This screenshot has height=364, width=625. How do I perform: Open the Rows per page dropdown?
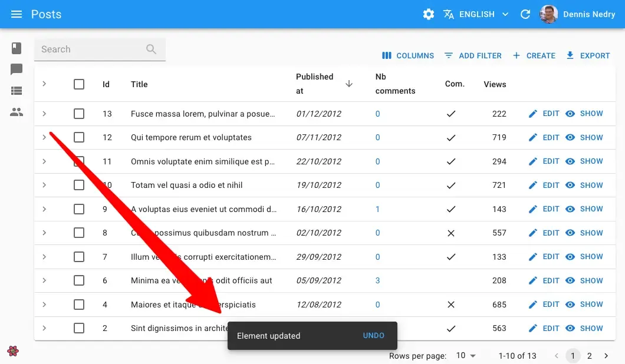tap(465, 356)
